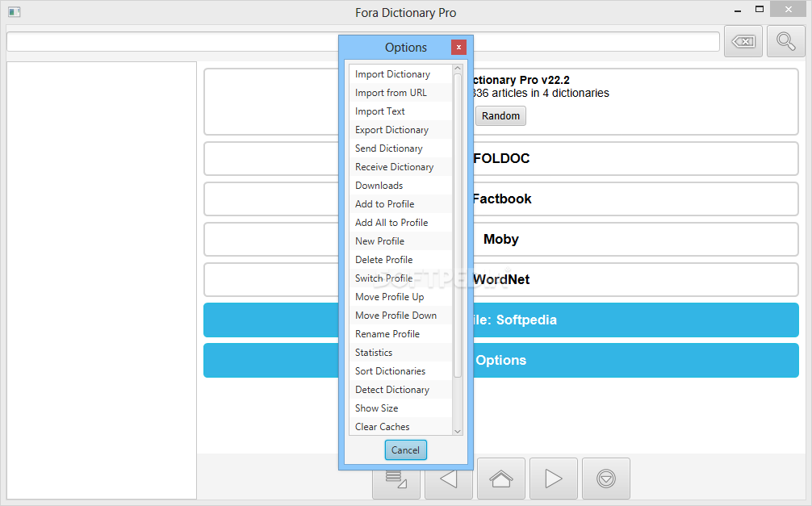
Task: Select Clear Caches option
Action: coord(400,427)
